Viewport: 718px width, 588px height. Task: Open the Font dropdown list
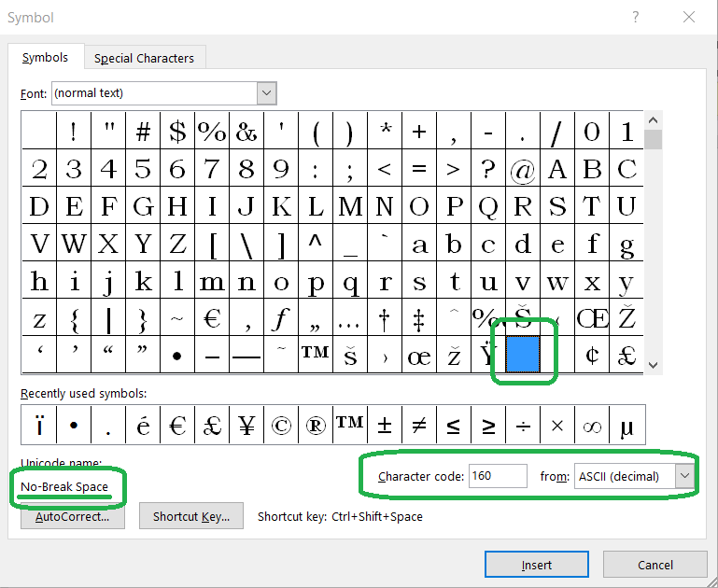click(267, 93)
